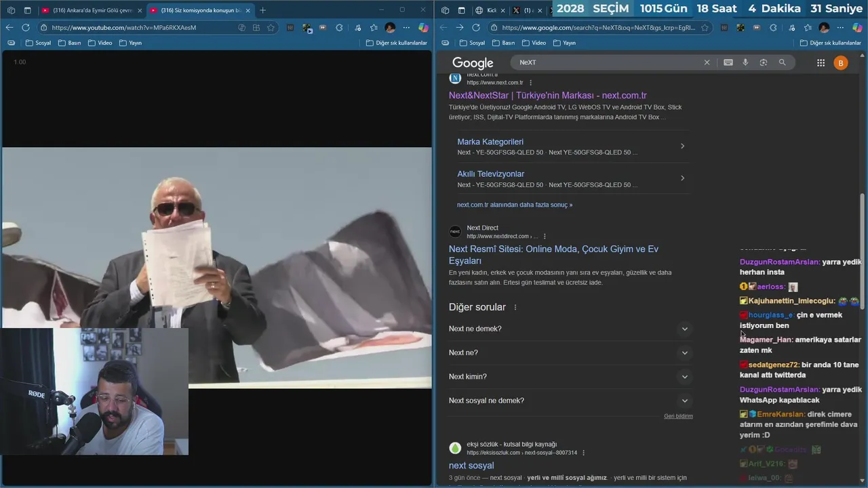This screenshot has width=868, height=488.
Task: Expand question Next ne demek?
Action: (x=570, y=329)
